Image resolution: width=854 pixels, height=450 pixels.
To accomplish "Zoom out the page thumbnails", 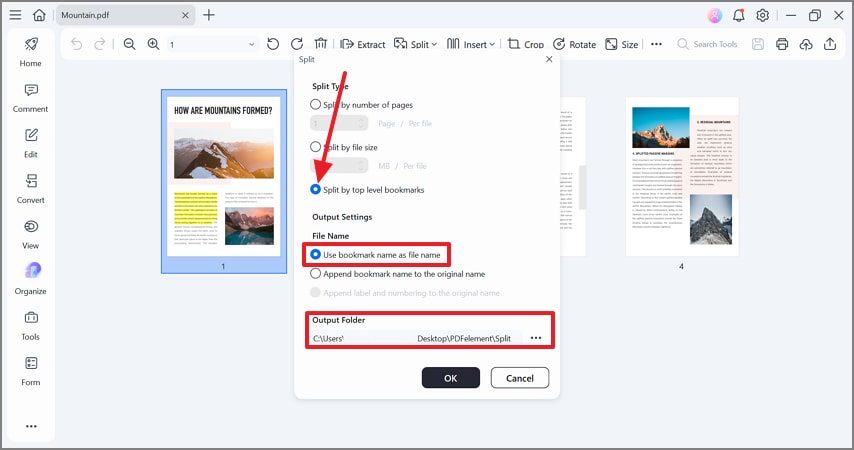I will 129,44.
